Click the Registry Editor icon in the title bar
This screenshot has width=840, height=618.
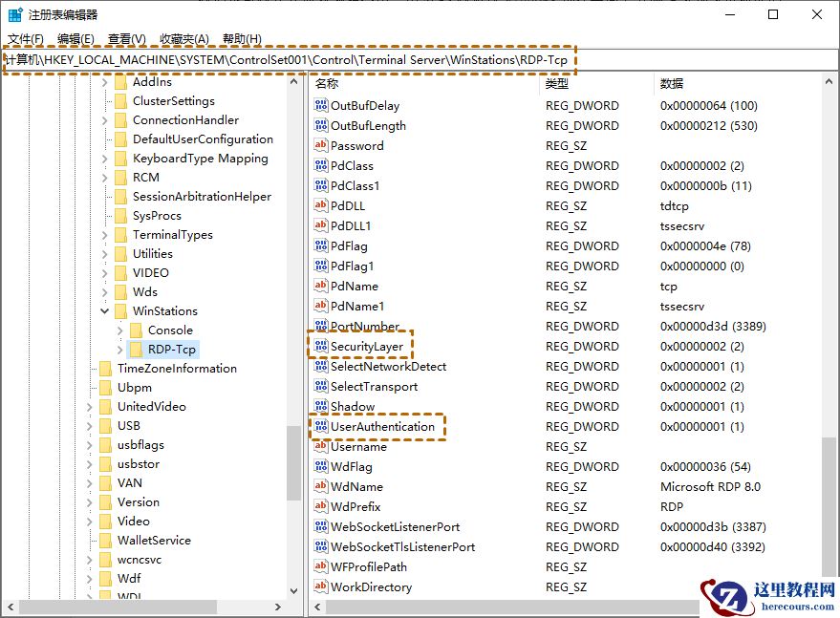click(13, 13)
